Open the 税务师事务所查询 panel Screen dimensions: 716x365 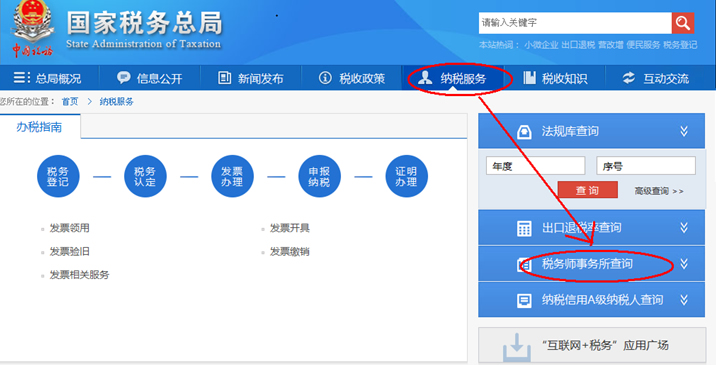[x=591, y=264]
